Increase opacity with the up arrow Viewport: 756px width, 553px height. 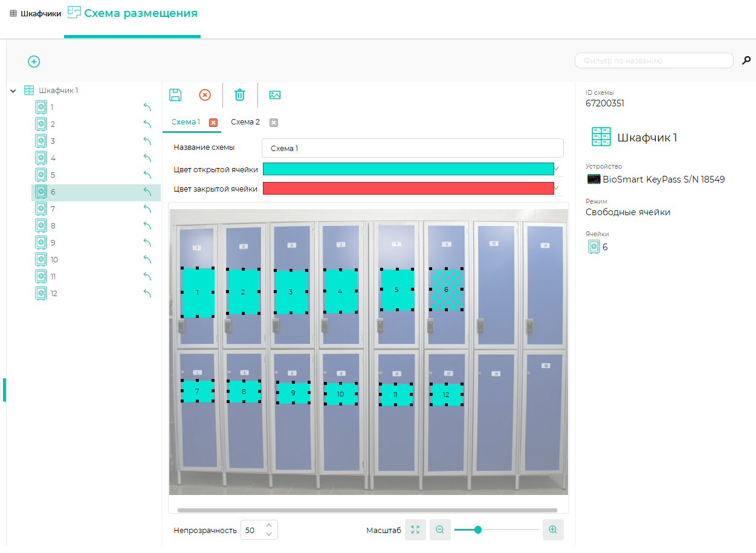[270, 525]
